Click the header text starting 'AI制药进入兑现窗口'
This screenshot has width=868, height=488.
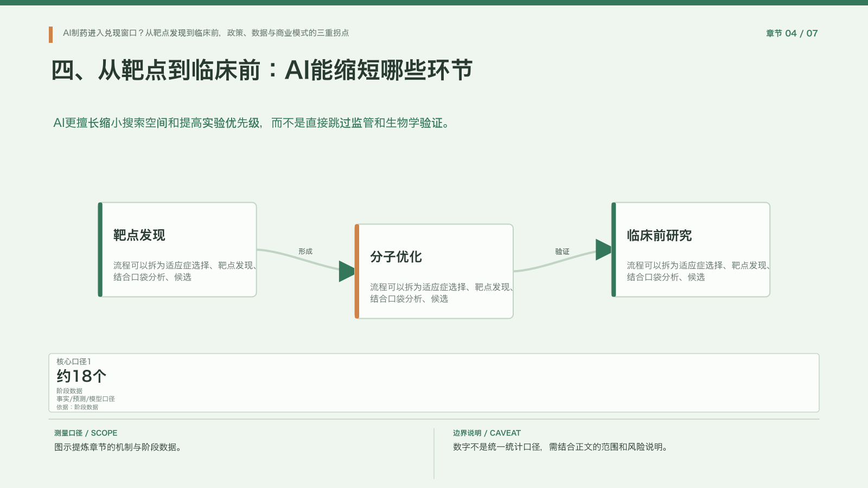point(206,33)
